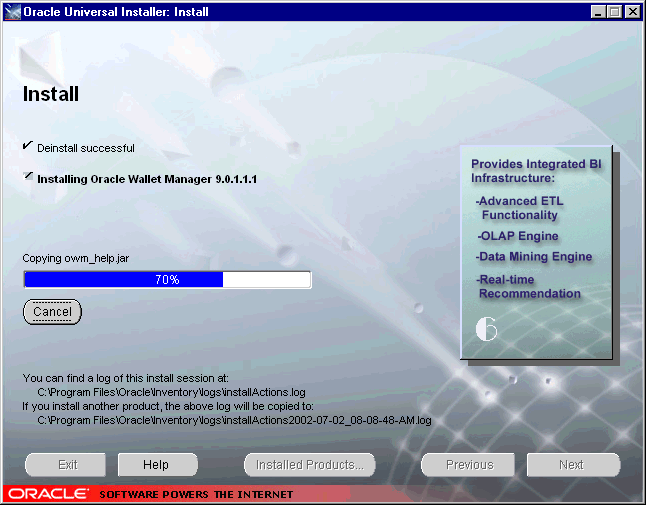Click the Oracle logo in the footer
Image resolution: width=646 pixels, height=505 pixels.
click(48, 493)
